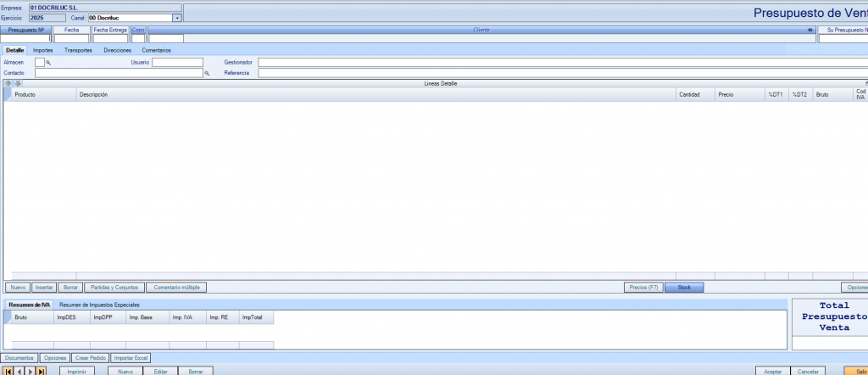
Task: Select the Direcciones tab
Action: click(117, 51)
